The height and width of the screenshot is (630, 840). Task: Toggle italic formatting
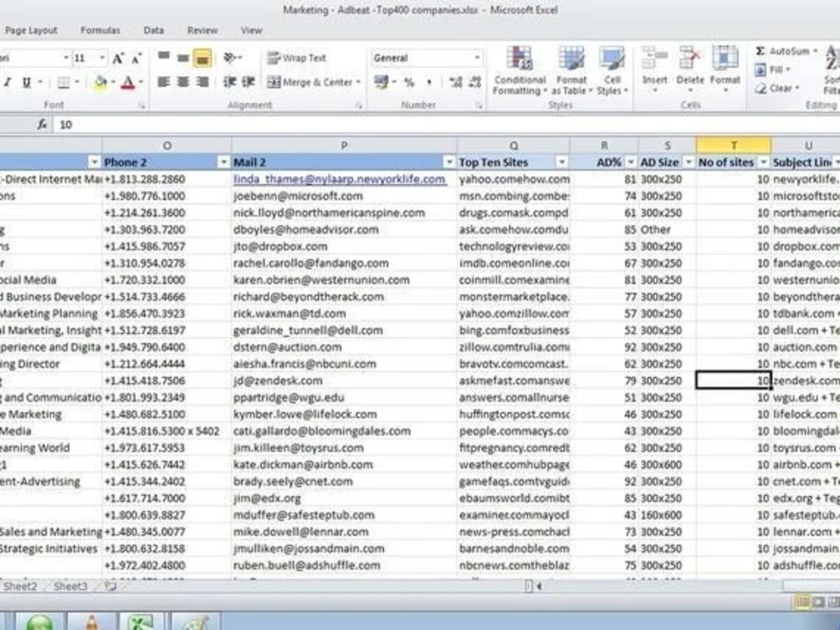pos(8,82)
